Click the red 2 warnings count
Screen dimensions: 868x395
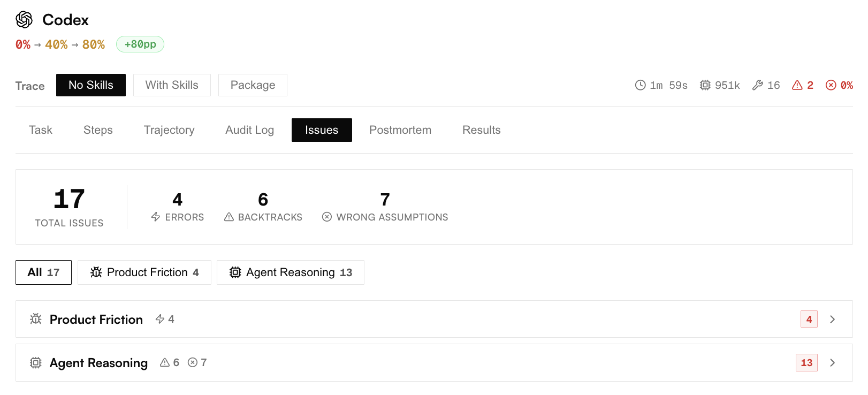[810, 85]
